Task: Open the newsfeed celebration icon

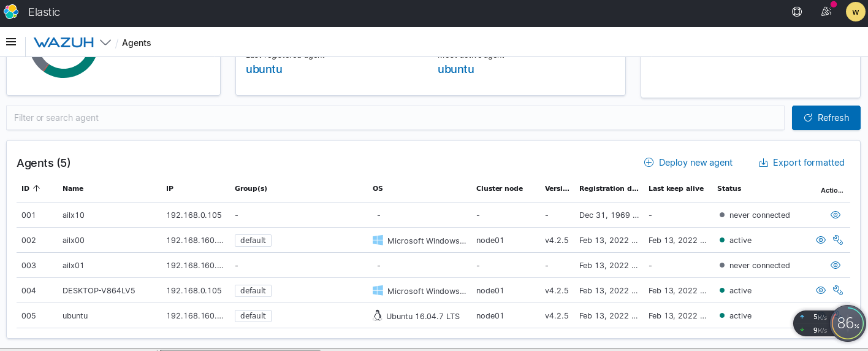Action: click(x=826, y=12)
